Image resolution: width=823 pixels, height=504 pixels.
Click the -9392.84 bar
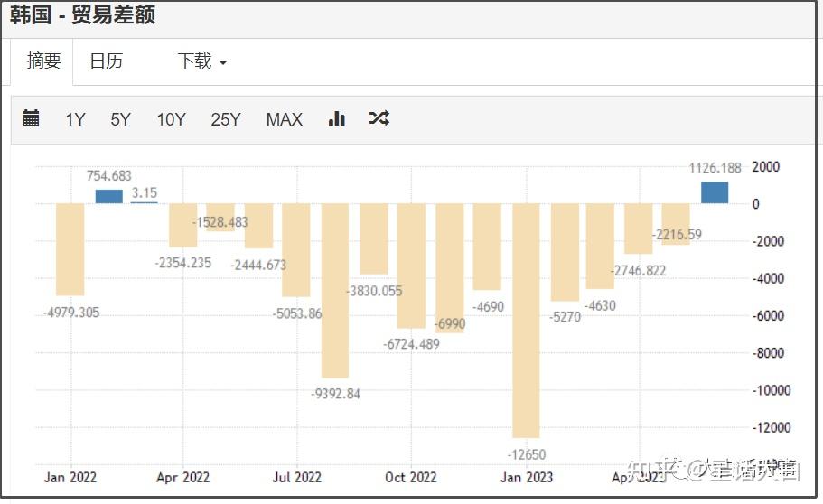(x=335, y=290)
